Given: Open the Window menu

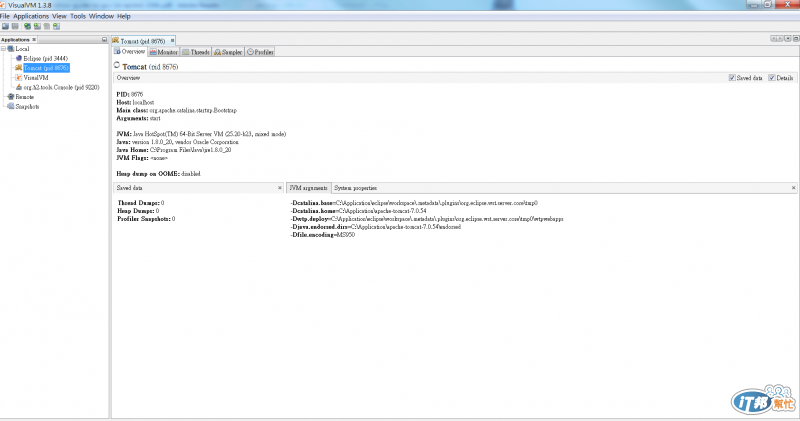Looking at the screenshot, I should point(101,16).
